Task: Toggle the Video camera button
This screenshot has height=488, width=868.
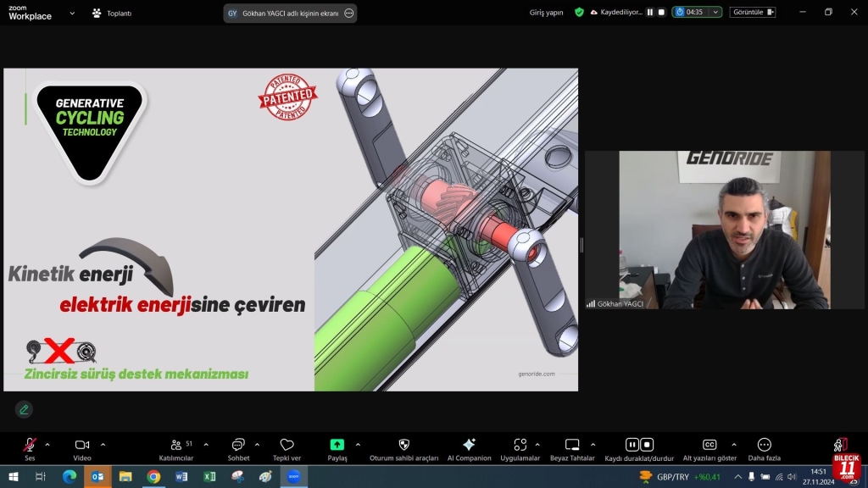Action: tap(82, 445)
